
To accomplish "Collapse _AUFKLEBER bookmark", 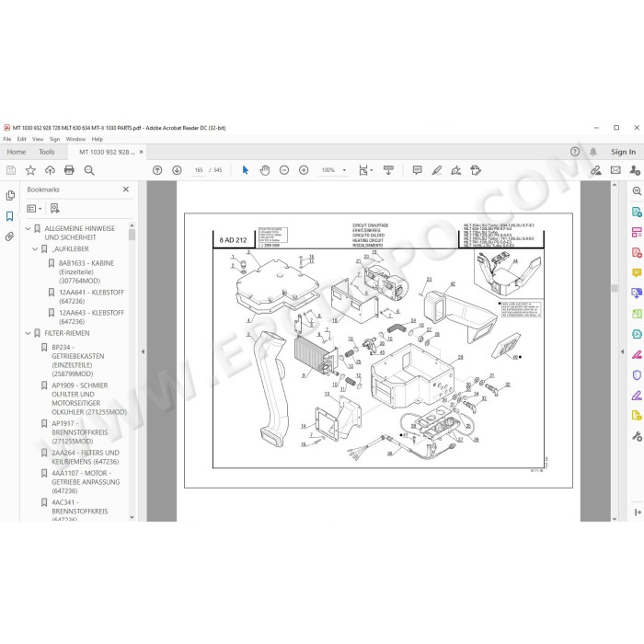I will point(35,249).
